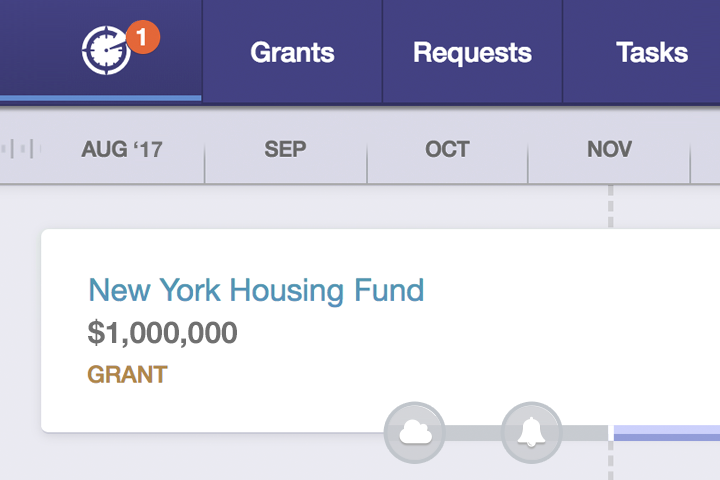Screen dimensions: 720x480
Task: Select the NOV timeline month
Action: 609,150
